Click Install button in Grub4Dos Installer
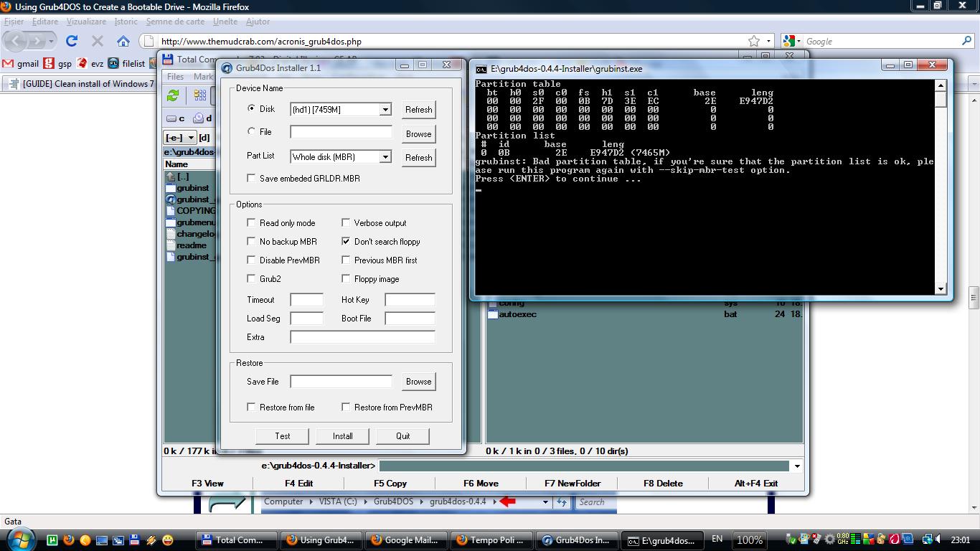980x551 pixels. (x=343, y=435)
